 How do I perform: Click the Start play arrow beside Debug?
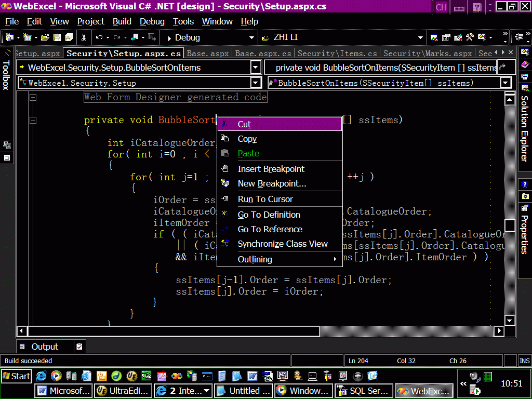click(170, 38)
